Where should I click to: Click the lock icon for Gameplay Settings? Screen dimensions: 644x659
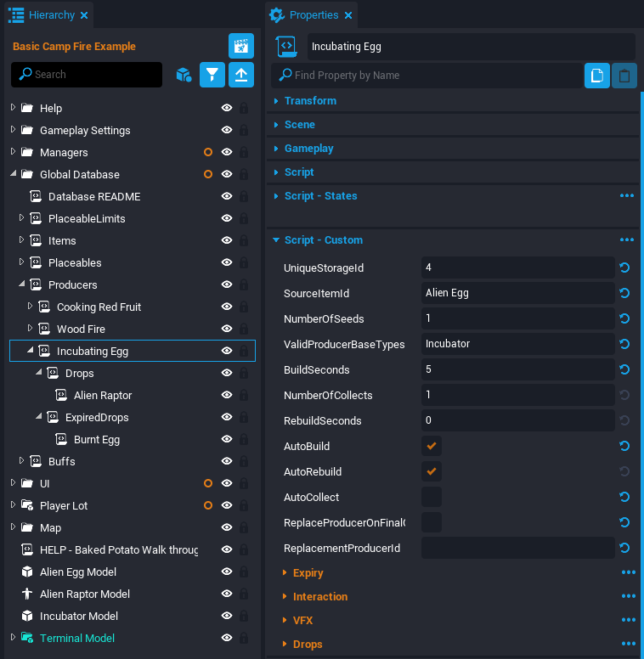pyautogui.click(x=244, y=131)
